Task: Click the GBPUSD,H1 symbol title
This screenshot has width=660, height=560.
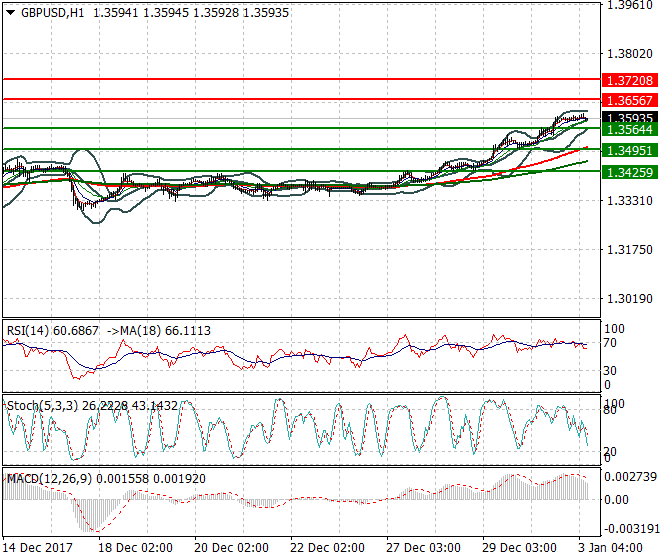Action: tap(53, 13)
